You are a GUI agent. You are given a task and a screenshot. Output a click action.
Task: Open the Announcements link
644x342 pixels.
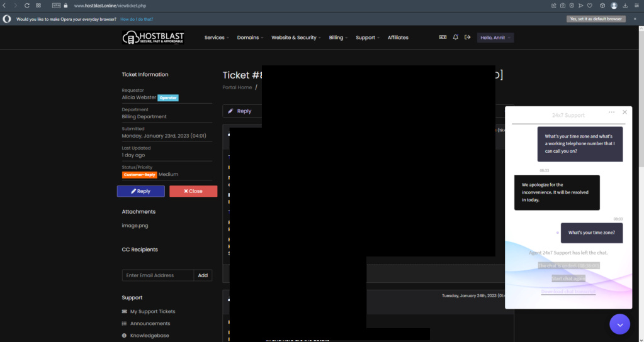click(150, 324)
